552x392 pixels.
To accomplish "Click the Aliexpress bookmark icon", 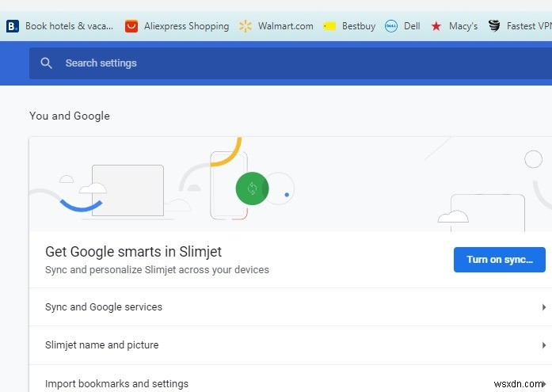I will click(x=131, y=26).
